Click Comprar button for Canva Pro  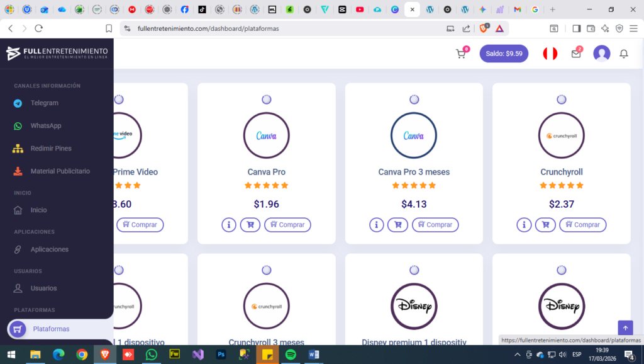287,225
